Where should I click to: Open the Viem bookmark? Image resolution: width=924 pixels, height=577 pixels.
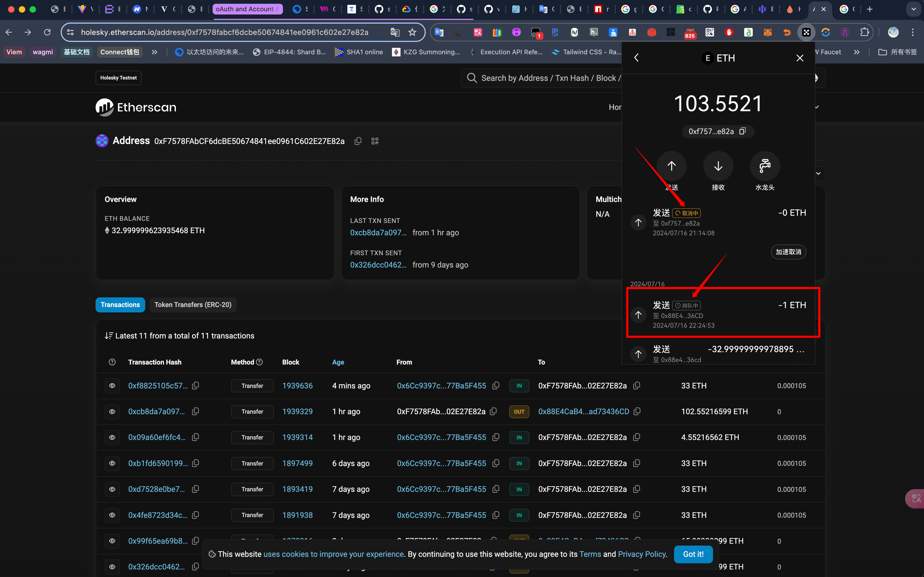(14, 52)
